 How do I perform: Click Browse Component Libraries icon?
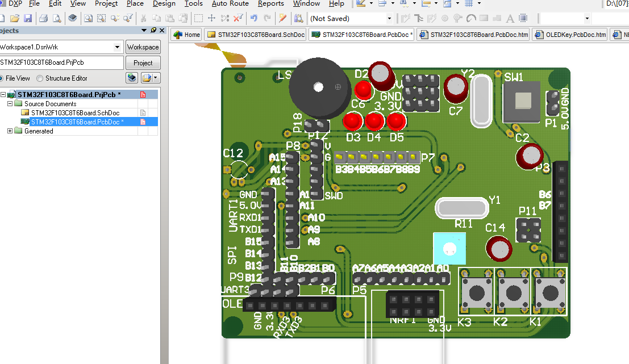coord(298,18)
